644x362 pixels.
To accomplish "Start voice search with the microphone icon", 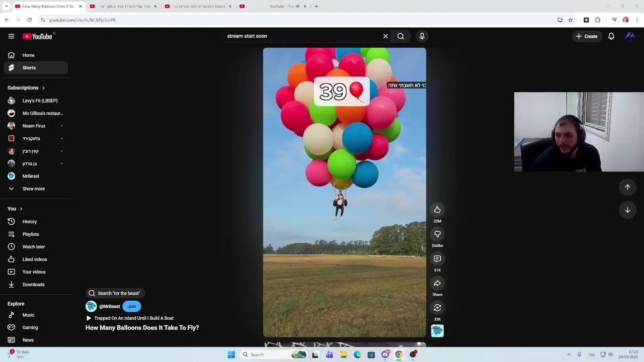I will tap(422, 36).
